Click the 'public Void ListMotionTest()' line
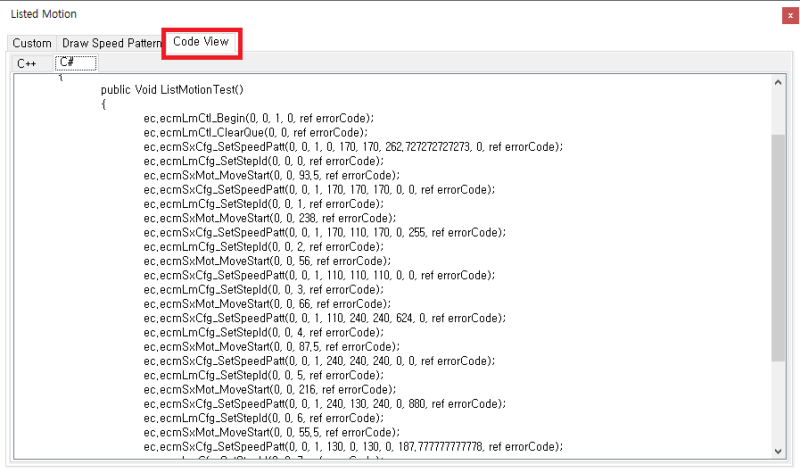Screen dimensions: 800x473 (179, 90)
